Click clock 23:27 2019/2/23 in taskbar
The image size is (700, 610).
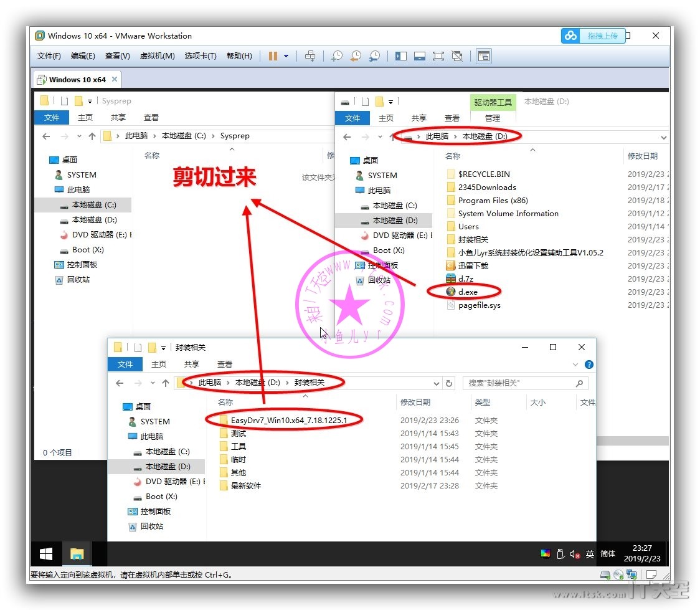(x=642, y=553)
